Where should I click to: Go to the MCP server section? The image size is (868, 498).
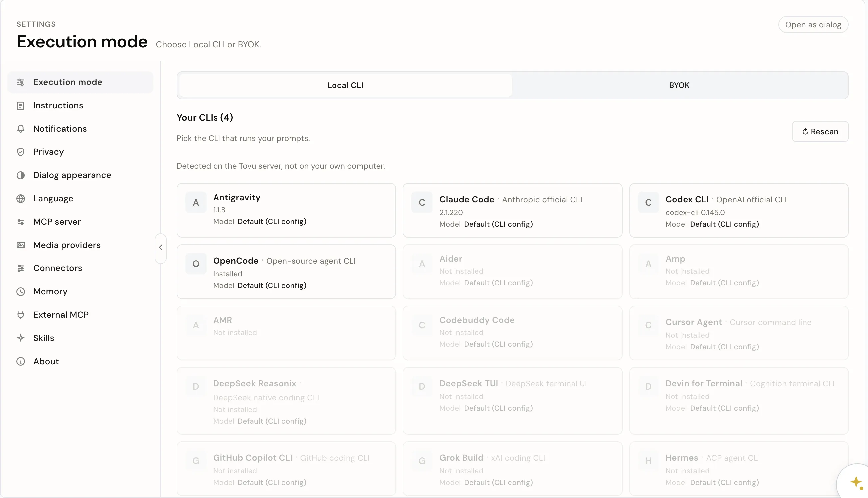click(80, 222)
